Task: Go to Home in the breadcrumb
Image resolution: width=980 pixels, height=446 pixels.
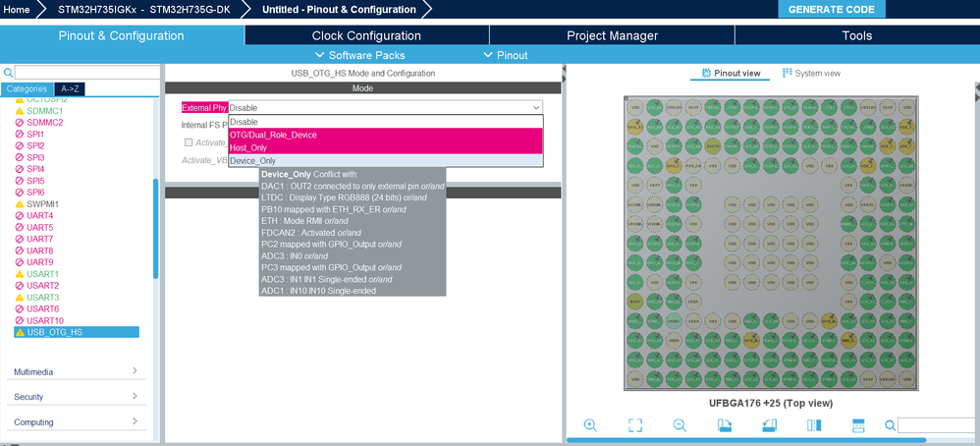Action: 17,10
